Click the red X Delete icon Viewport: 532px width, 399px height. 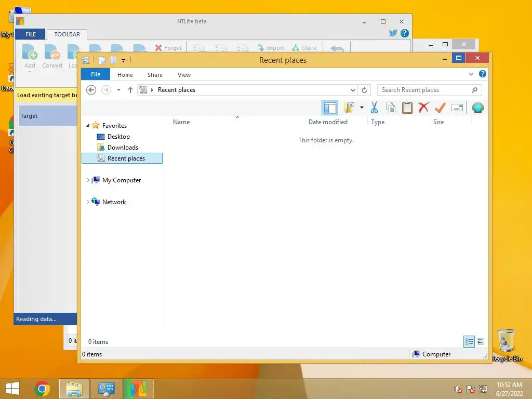[423, 108]
